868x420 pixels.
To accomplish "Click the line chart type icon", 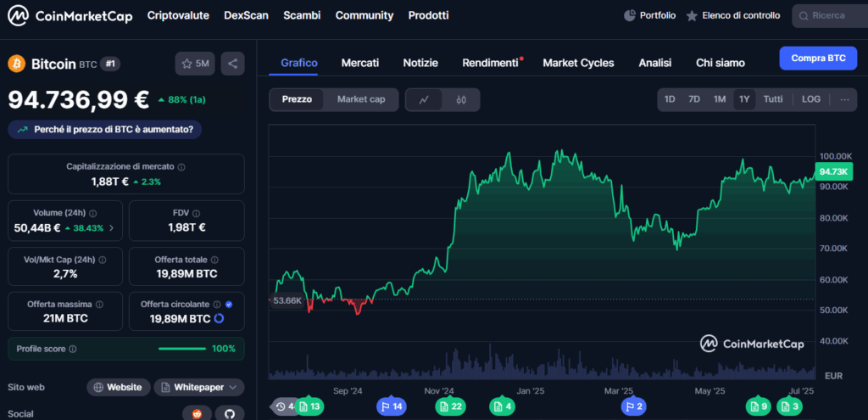I will pyautogui.click(x=425, y=100).
